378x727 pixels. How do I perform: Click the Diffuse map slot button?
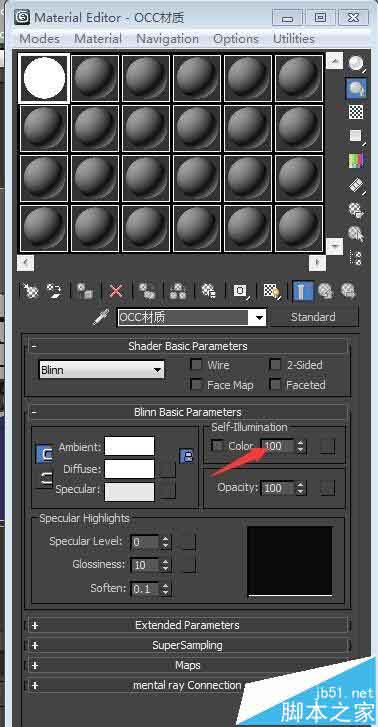[168, 469]
